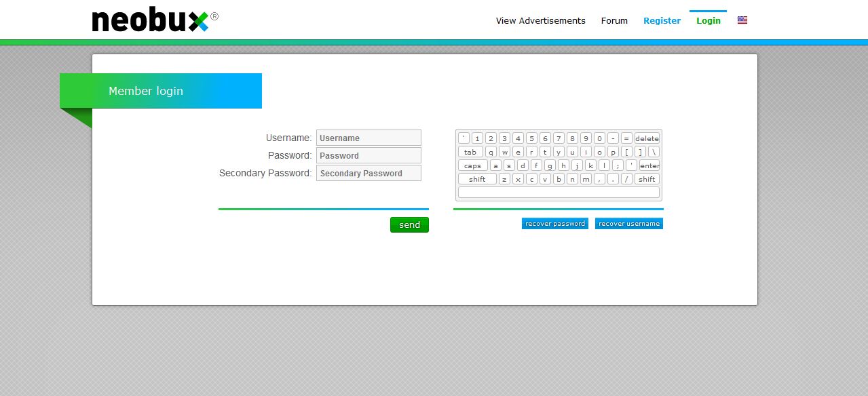Click the q key on virtual keyboard

click(x=491, y=152)
